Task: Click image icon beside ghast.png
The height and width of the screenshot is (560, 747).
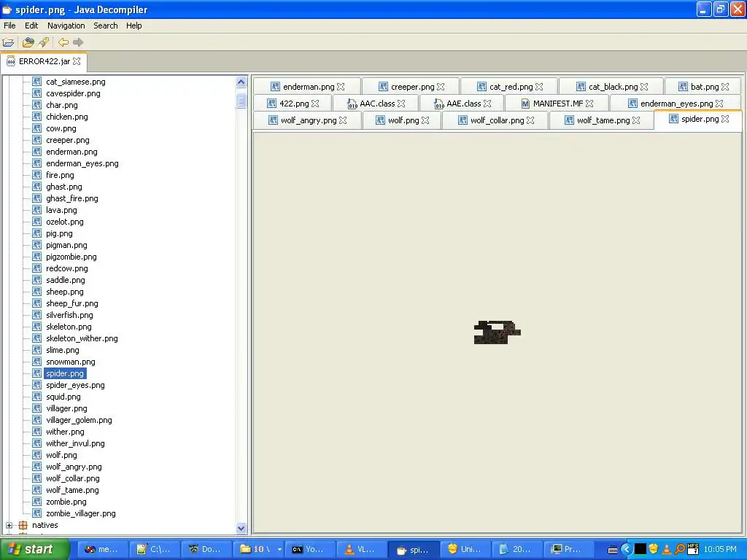Action: [x=36, y=187]
